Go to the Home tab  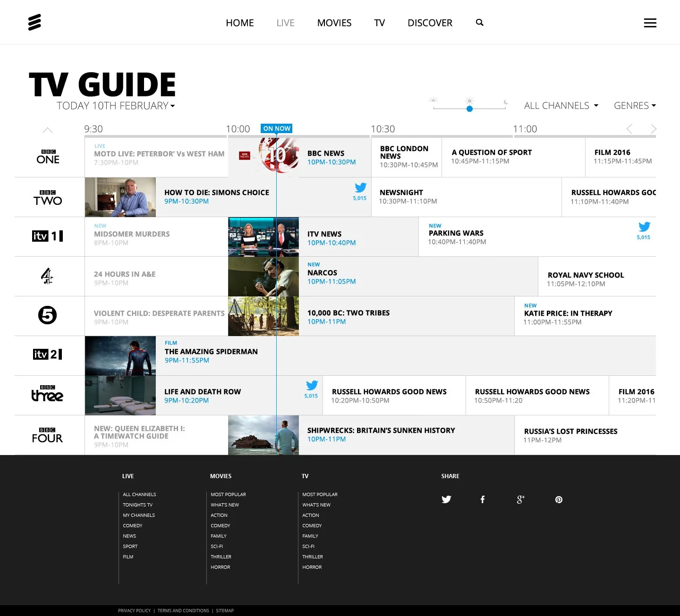tap(240, 23)
